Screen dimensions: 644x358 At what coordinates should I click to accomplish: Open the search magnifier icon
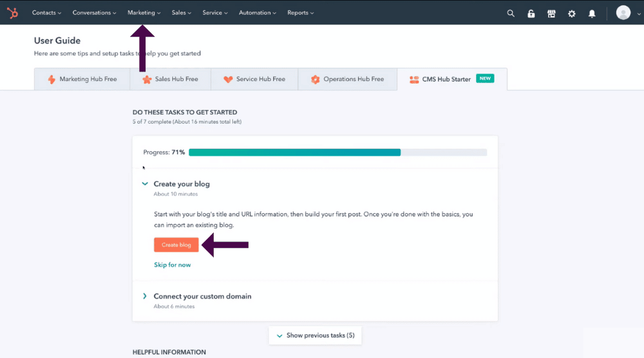pyautogui.click(x=511, y=13)
